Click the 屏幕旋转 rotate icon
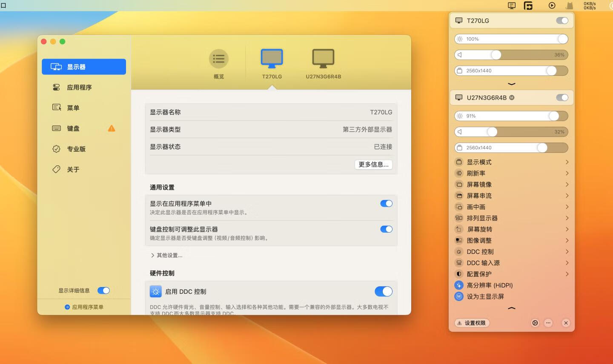Screen dimensions: 613x364 [459, 229]
